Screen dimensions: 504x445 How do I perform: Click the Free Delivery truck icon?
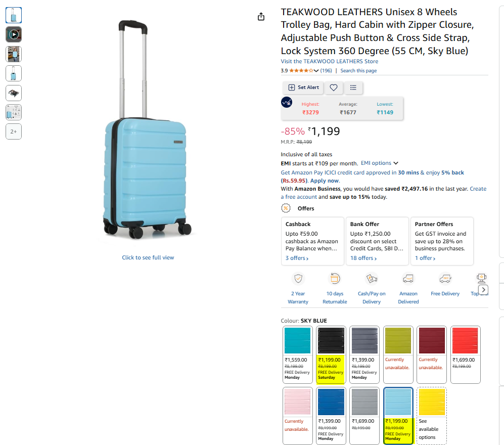click(445, 279)
